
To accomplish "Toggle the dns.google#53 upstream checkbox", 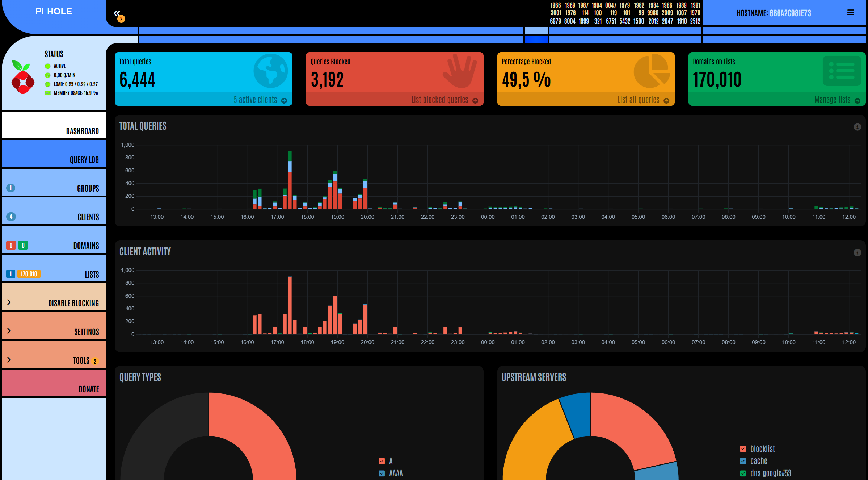I will click(x=743, y=473).
